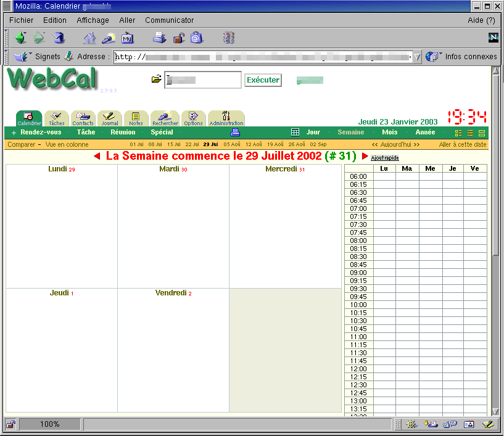Click the printer icon in green bar
Viewport: 504px width, 436px height.
tap(235, 132)
